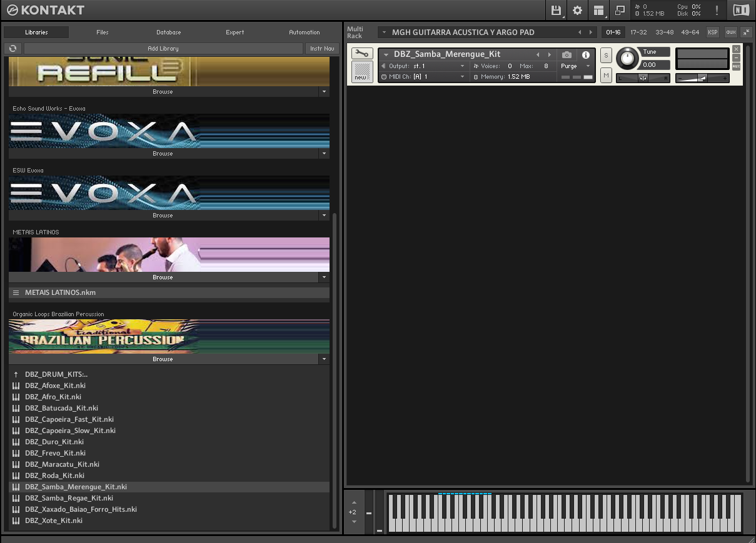Open the Automation tab
The height and width of the screenshot is (543, 756).
click(305, 32)
